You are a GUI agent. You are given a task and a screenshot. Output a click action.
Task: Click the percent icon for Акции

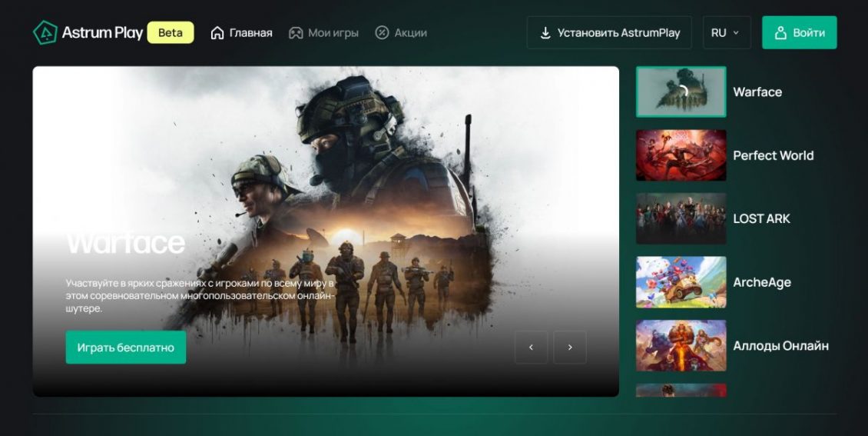(382, 33)
